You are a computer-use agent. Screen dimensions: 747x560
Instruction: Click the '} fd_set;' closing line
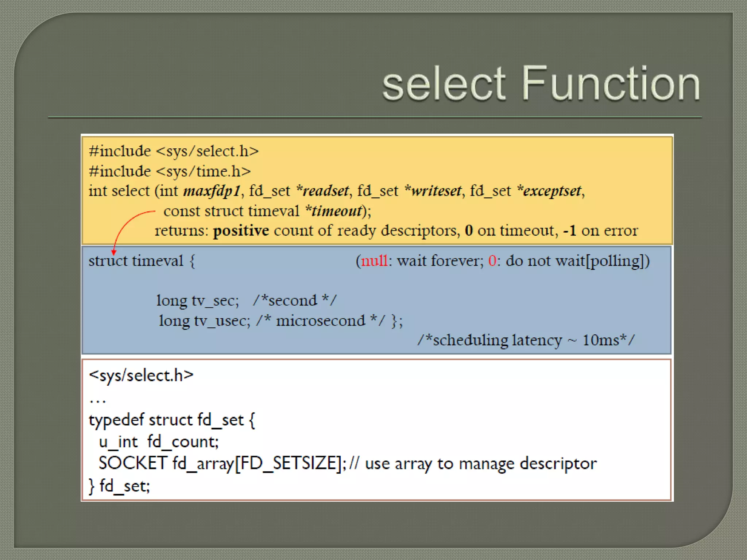coord(119,486)
